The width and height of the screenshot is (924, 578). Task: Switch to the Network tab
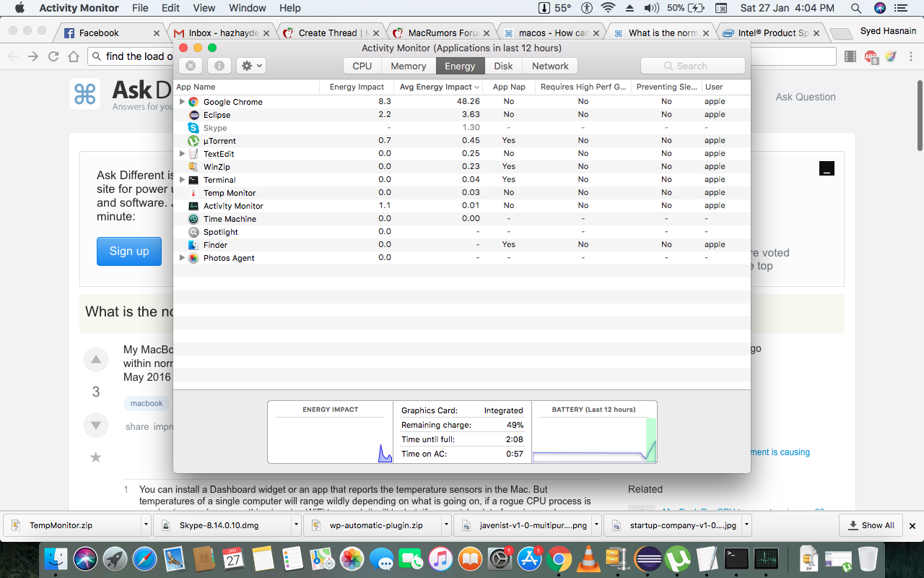click(x=550, y=66)
